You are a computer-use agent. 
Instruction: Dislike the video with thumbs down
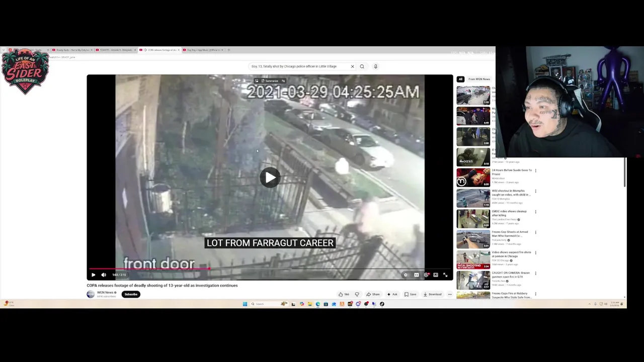tap(357, 294)
